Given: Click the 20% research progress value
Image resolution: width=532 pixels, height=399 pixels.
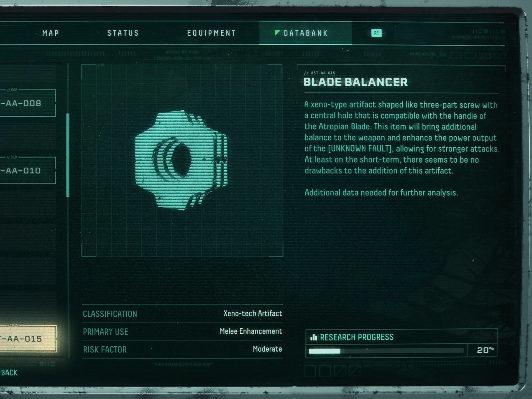Looking at the screenshot, I should click(x=485, y=350).
